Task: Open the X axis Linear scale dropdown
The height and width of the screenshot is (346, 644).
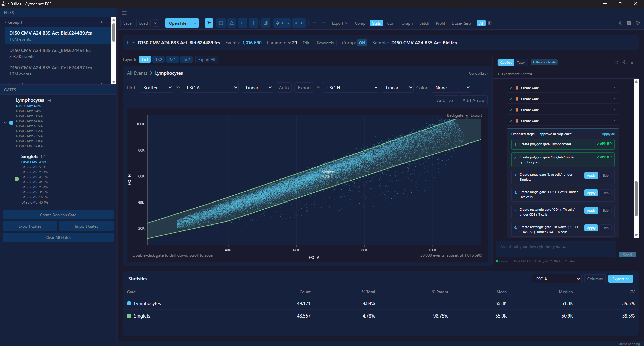Action: point(258,88)
